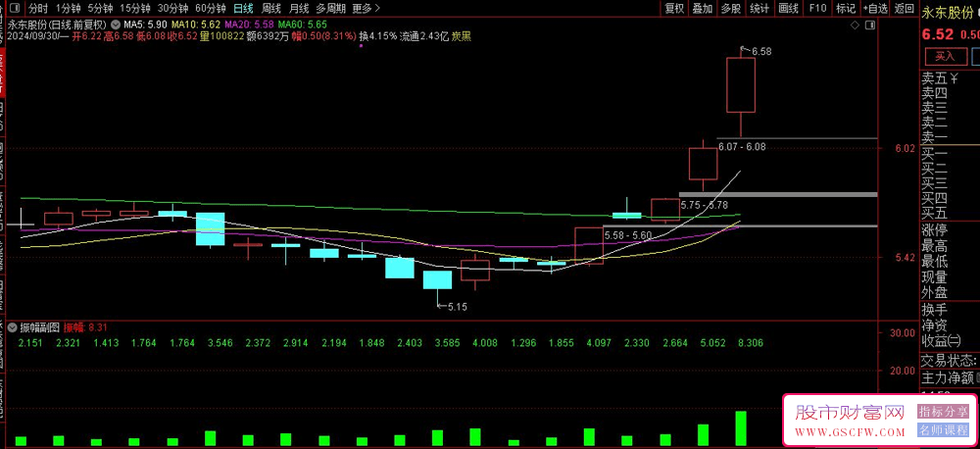Open the 复权 adjustment menu

click(674, 8)
